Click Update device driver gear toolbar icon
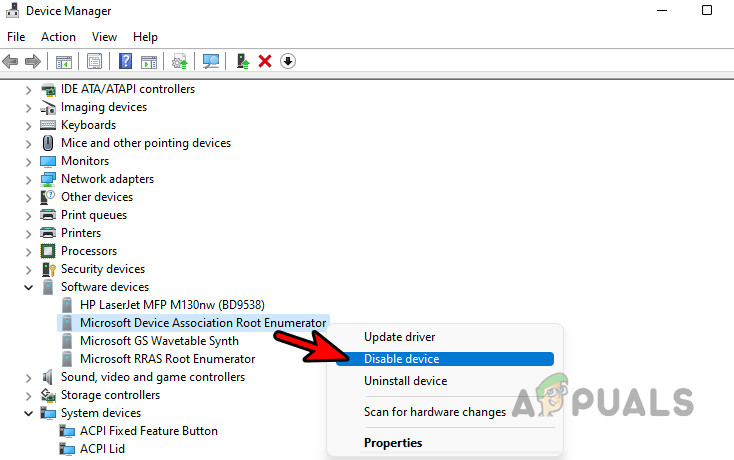The image size is (734, 460). [x=180, y=61]
